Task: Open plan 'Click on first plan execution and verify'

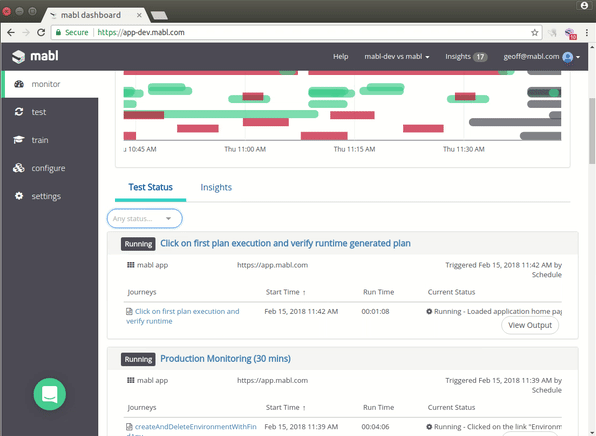Action: (x=285, y=243)
